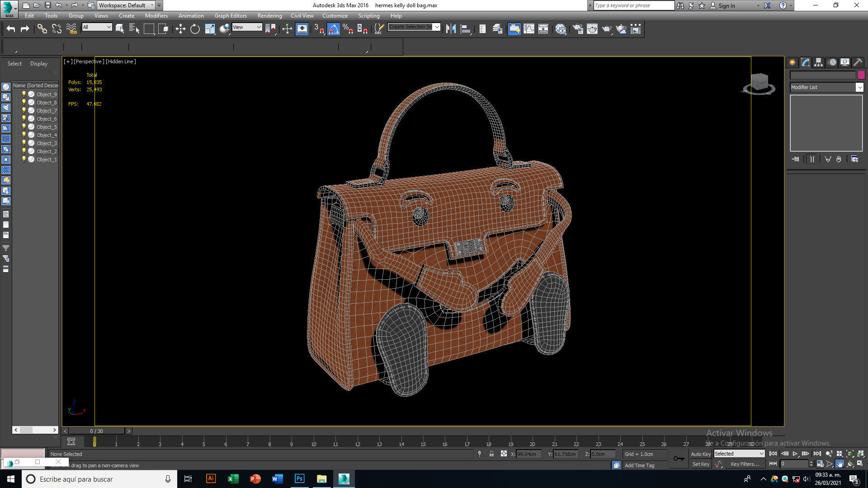
Task: Open the Workspace: Default dropdown
Action: pos(126,5)
